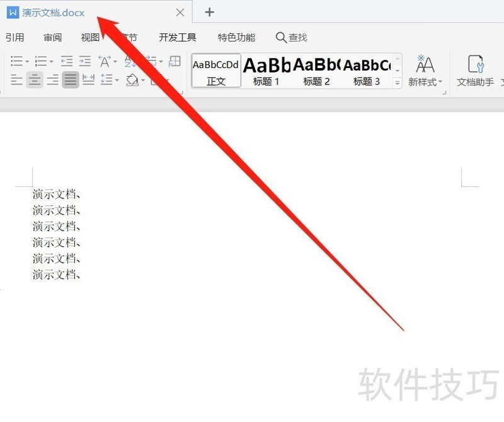Expand the styles gallery list
This screenshot has width=504, height=422.
(398, 83)
